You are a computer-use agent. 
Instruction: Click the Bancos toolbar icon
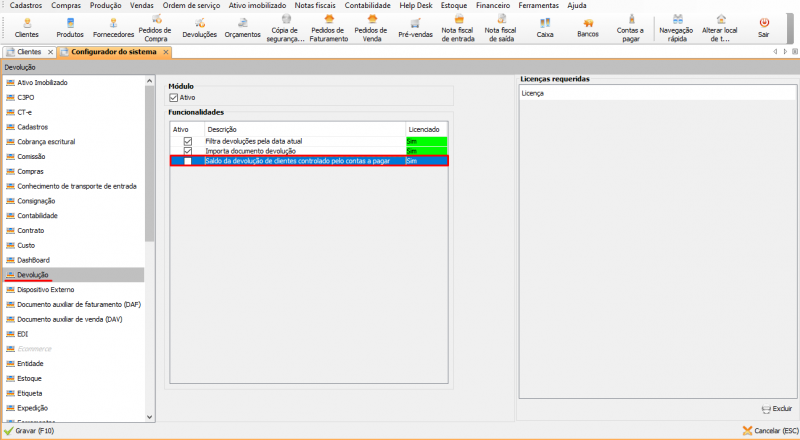588,26
